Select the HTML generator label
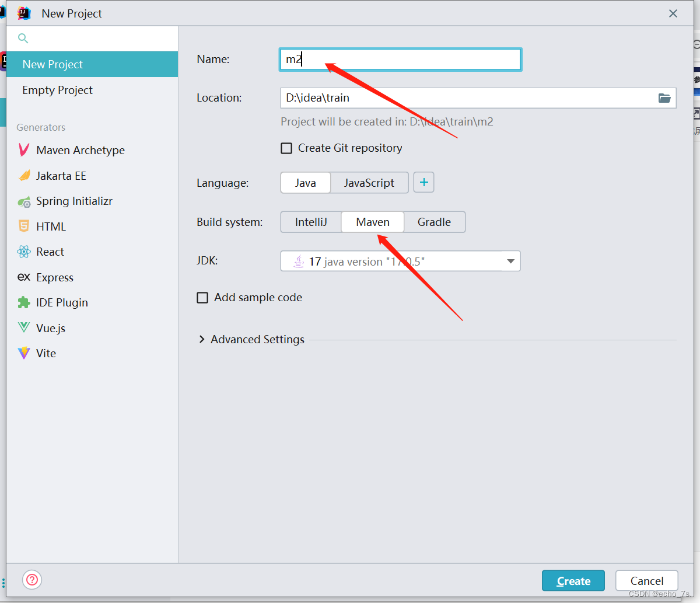Viewport: 700px width, 603px height. coord(51,226)
